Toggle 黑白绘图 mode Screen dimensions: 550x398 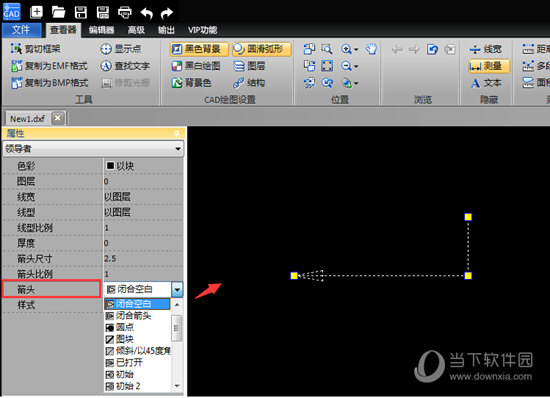(196, 66)
